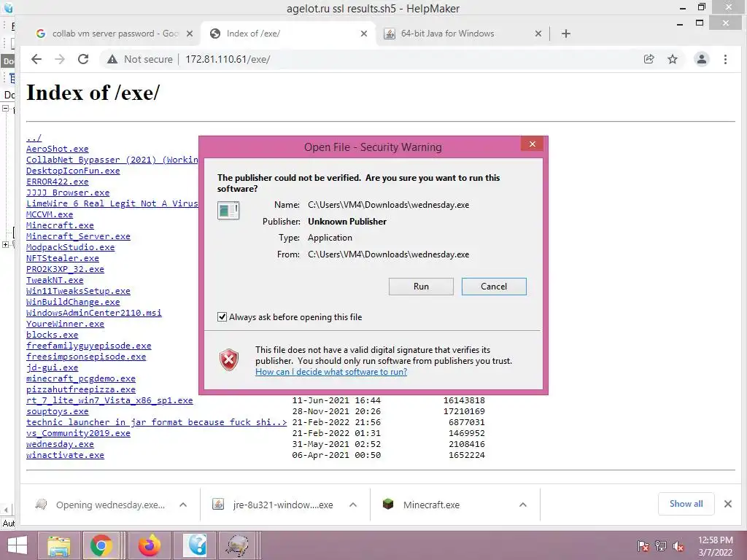The width and height of the screenshot is (747, 560).
Task: Open the WindowsAdminCenter2110.msi link
Action: 94,313
